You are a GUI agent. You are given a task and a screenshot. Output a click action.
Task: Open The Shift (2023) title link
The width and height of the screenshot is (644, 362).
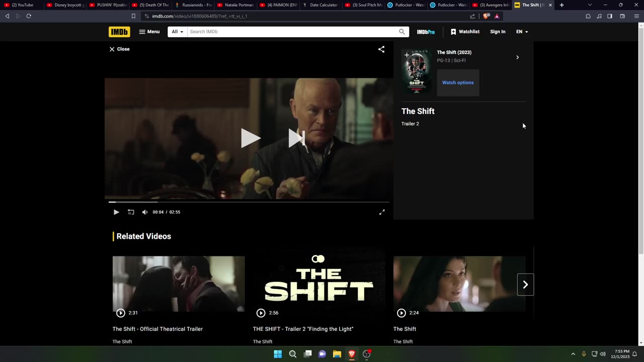454,52
